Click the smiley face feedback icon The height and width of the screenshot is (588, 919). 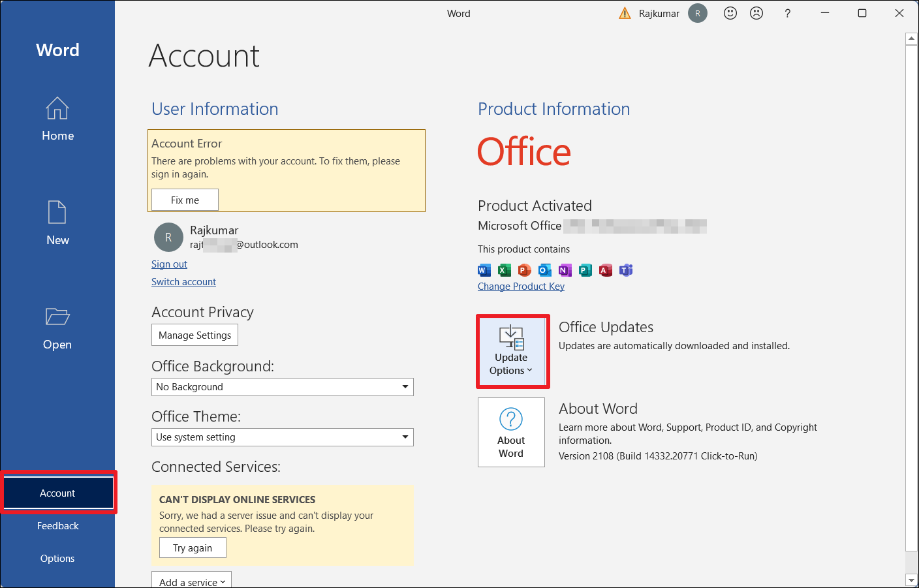coord(730,13)
